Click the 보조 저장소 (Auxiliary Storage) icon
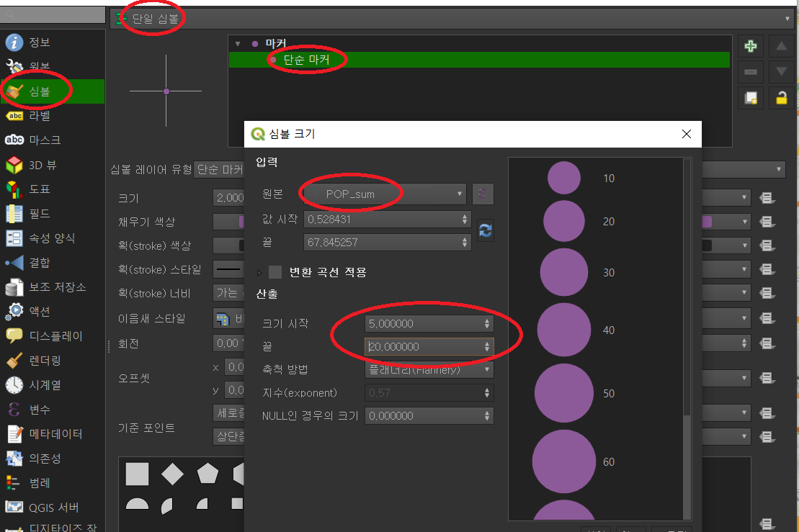This screenshot has width=799, height=532. coord(14,287)
